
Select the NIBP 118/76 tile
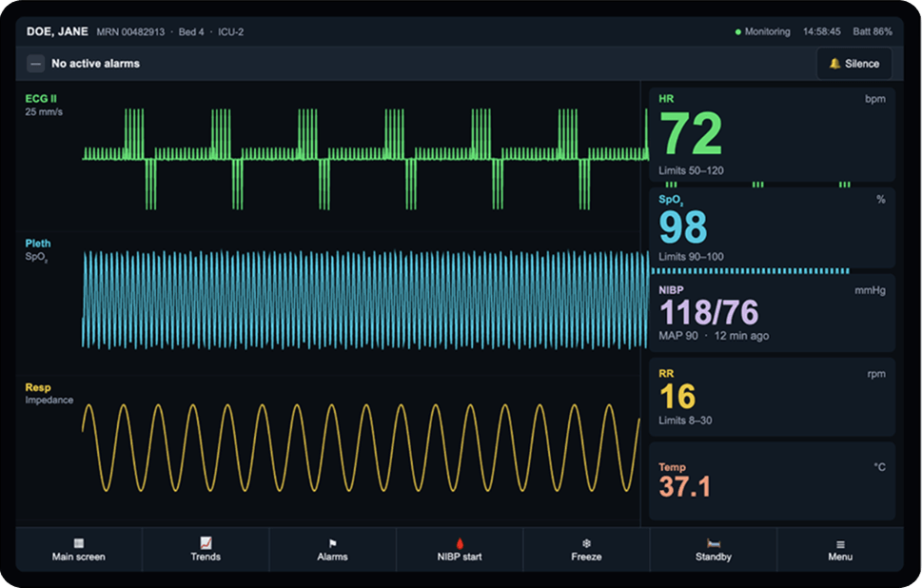772,313
